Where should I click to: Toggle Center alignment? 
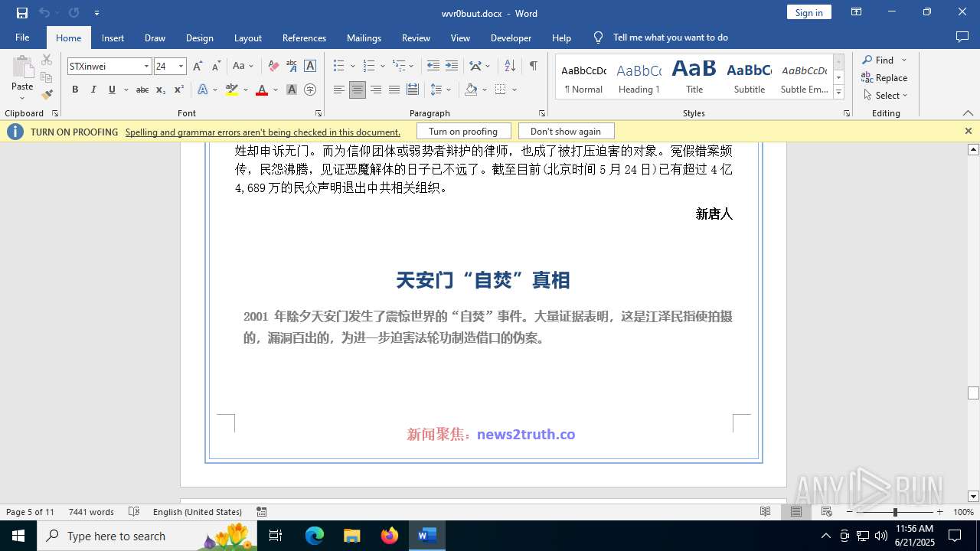point(358,90)
